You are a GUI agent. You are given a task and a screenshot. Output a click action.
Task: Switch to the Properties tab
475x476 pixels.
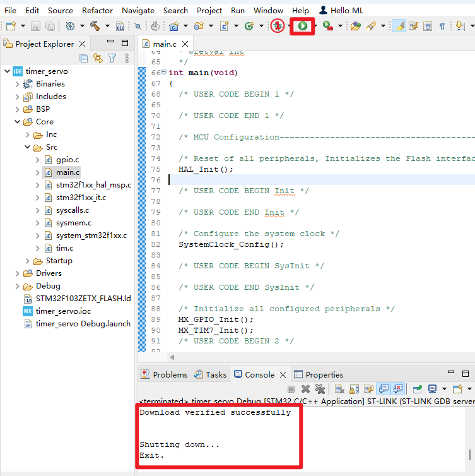click(319, 374)
